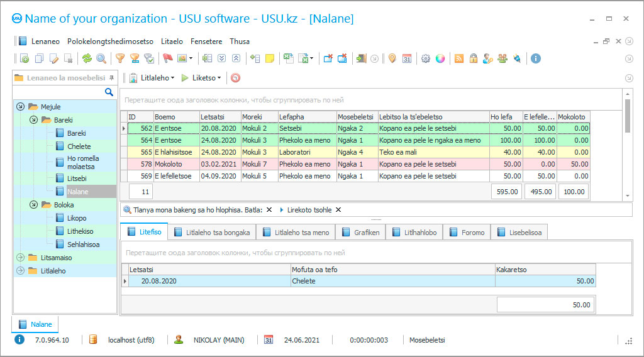Open the Polokelongtshedimosetso menu
The width and height of the screenshot is (644, 357).
coord(110,41)
